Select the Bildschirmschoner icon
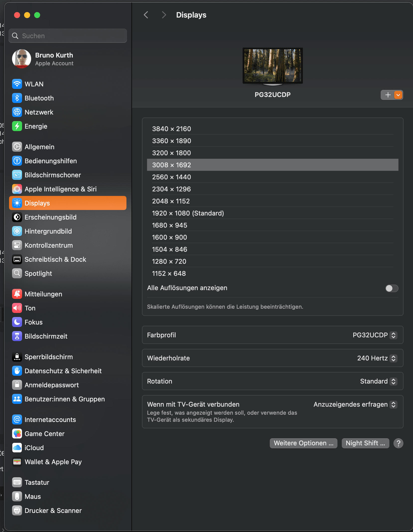Image resolution: width=413 pixels, height=532 pixels. pos(17,175)
